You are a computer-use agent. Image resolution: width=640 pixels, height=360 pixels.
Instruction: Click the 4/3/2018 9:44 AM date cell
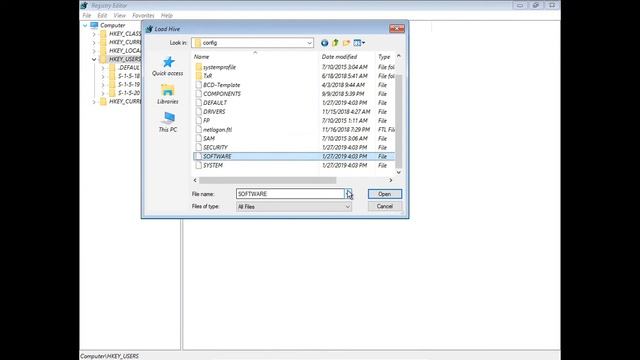tap(343, 85)
